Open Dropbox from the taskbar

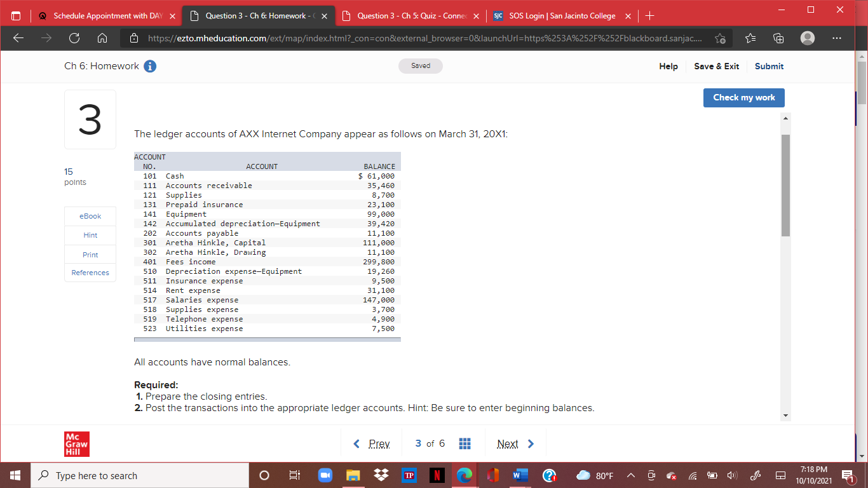coord(382,475)
